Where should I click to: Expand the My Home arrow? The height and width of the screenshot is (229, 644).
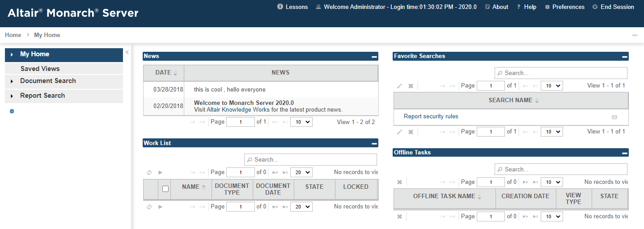tap(12, 54)
